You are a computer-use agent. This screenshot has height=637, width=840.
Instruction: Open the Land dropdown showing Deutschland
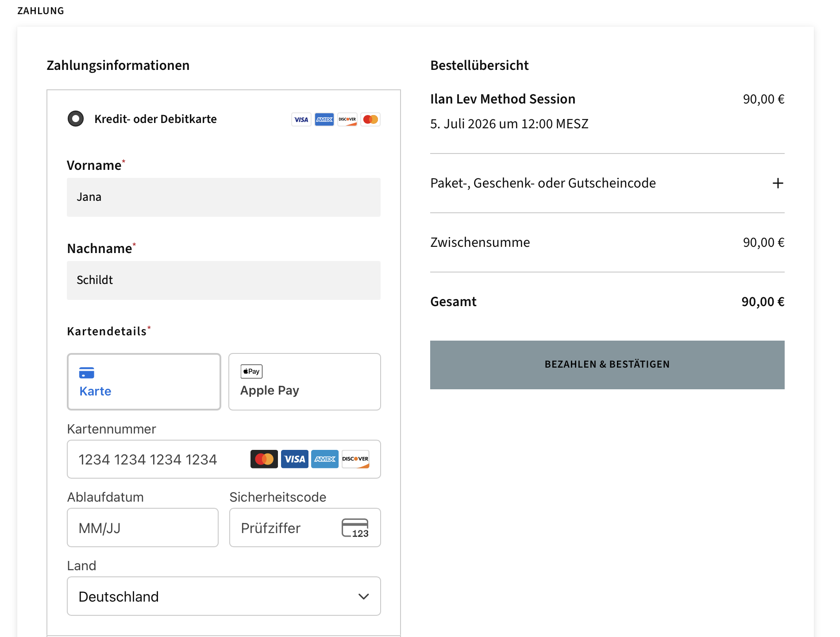click(x=223, y=596)
